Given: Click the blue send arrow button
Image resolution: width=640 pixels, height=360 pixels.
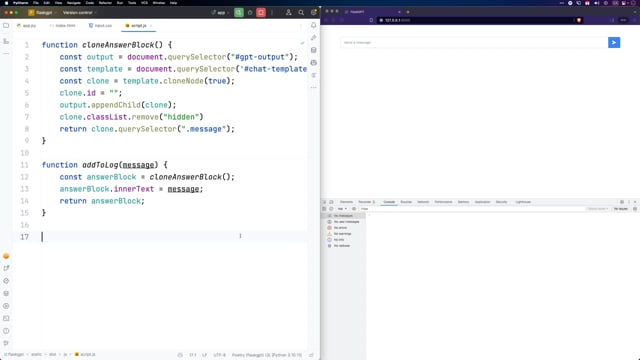Looking at the screenshot, I should point(614,42).
